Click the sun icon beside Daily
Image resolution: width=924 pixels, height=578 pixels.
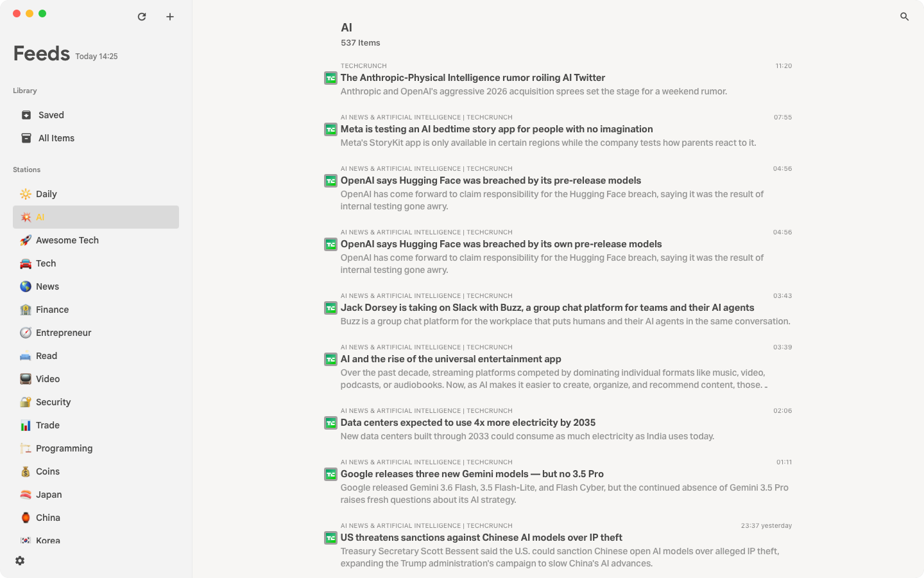[x=26, y=194]
